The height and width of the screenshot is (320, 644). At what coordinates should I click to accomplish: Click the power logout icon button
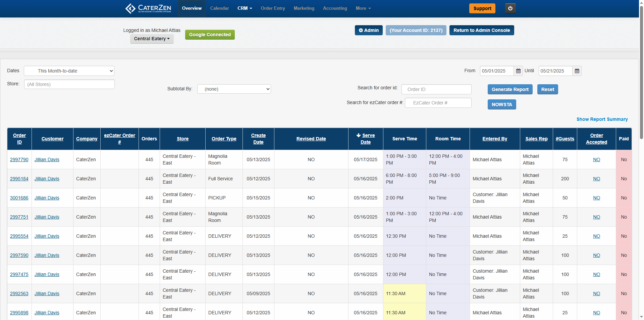(x=510, y=8)
